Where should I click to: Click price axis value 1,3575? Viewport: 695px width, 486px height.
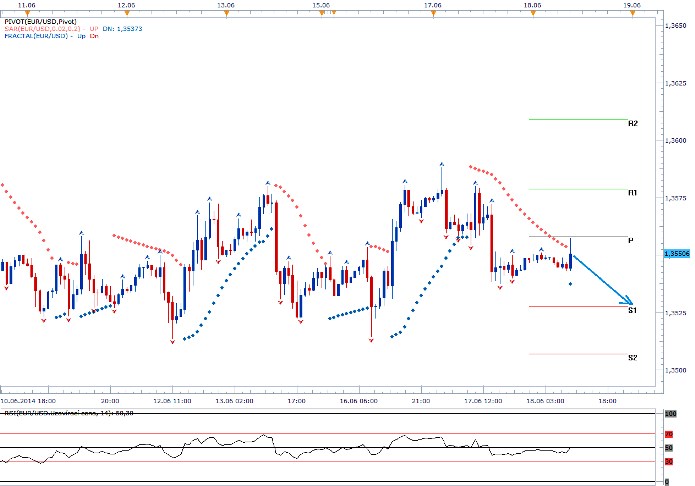point(676,198)
